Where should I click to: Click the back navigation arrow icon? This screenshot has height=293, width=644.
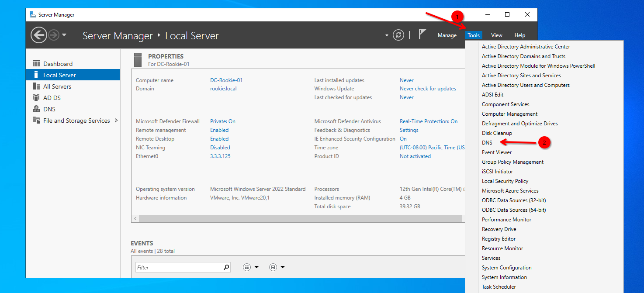[39, 35]
